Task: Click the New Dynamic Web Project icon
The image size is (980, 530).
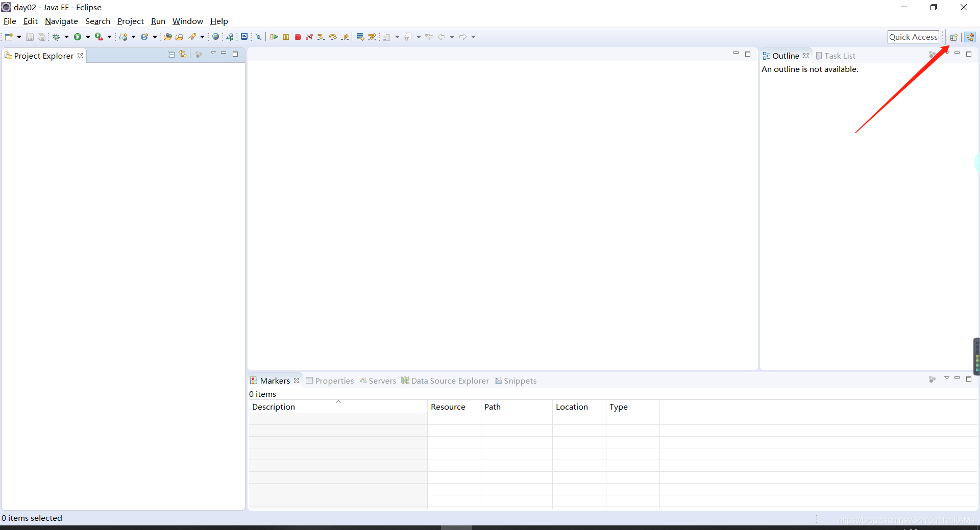Action: (x=124, y=37)
